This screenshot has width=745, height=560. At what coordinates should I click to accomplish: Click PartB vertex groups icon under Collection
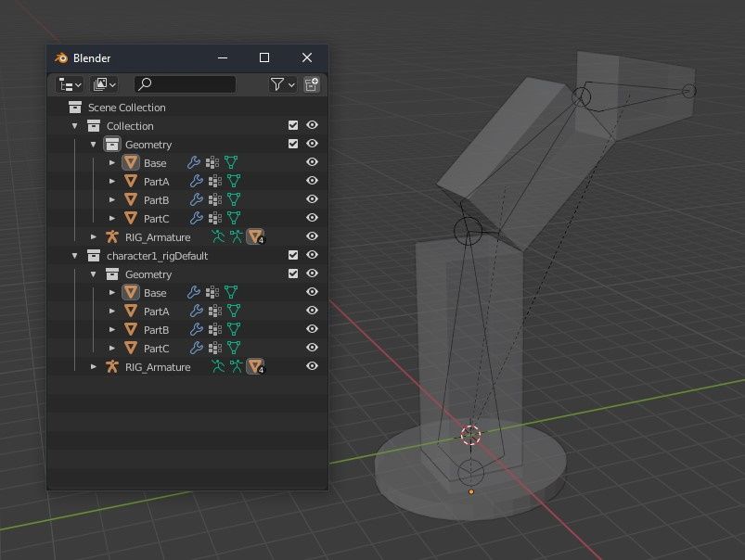click(x=214, y=199)
